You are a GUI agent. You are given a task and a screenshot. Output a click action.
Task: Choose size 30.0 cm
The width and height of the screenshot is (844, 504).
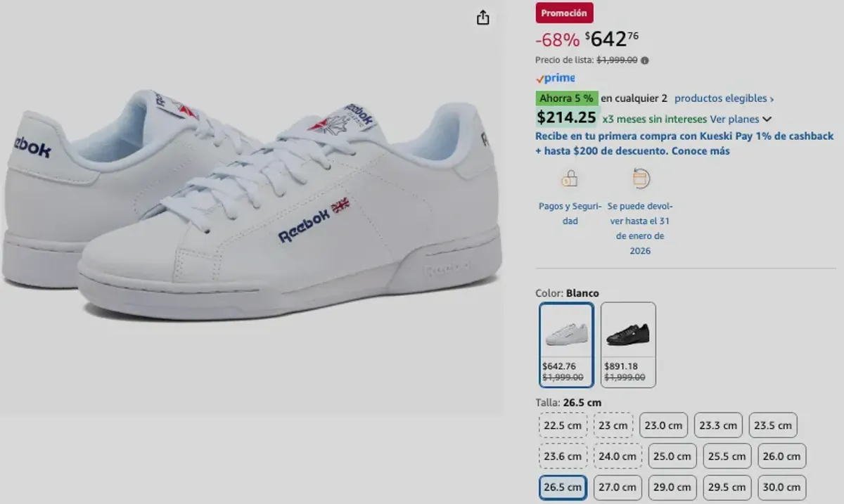pyautogui.click(x=781, y=487)
